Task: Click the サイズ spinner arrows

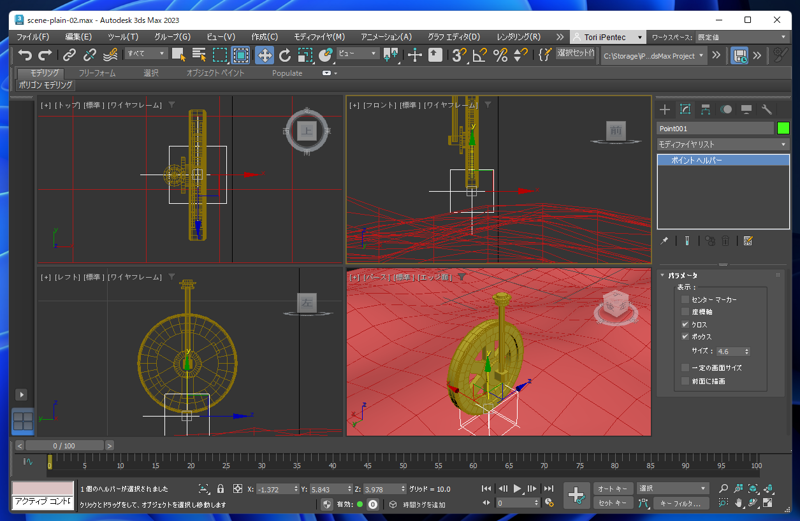Action: [747, 352]
